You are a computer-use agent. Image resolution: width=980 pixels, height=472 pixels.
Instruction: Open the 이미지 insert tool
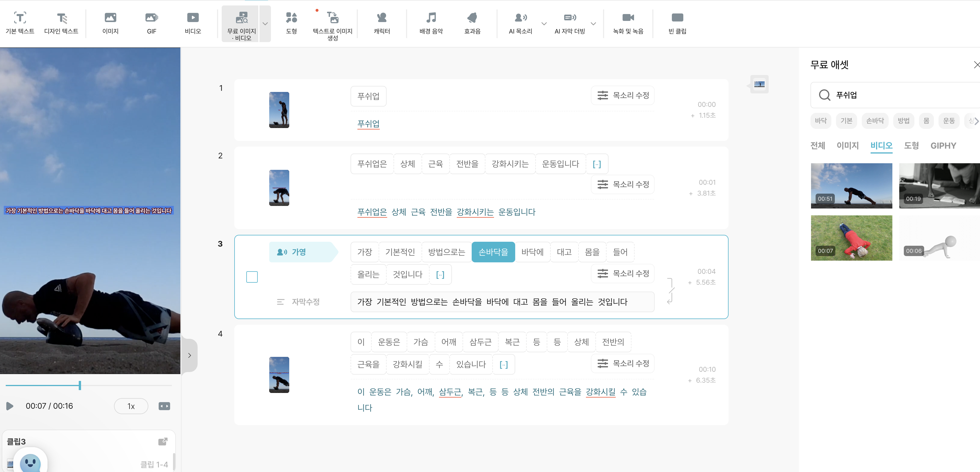coord(110,23)
